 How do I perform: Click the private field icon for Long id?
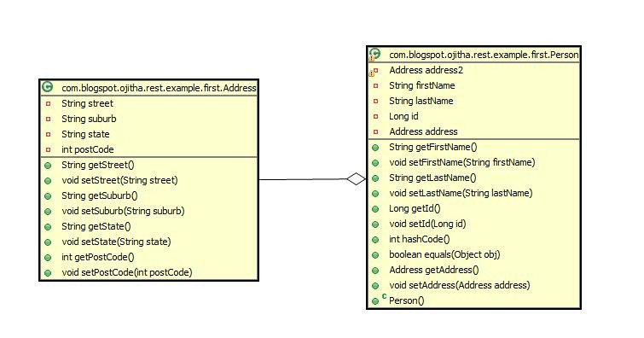point(375,117)
